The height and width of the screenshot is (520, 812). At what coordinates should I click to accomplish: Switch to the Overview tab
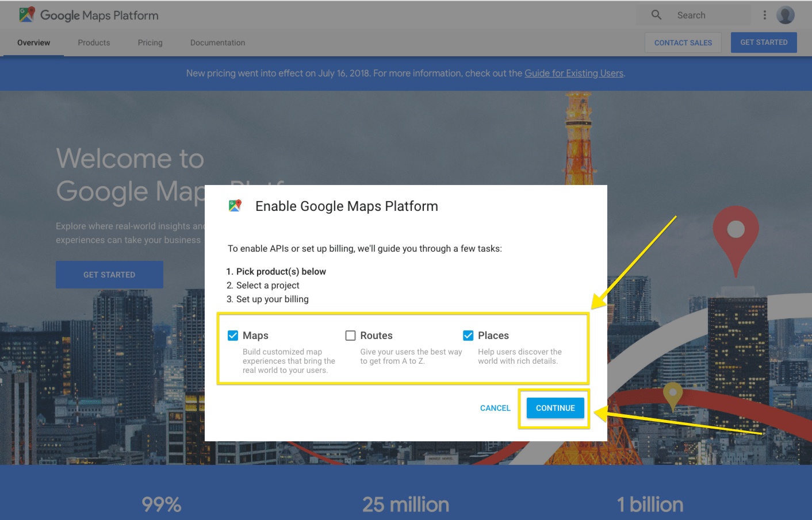tap(34, 43)
